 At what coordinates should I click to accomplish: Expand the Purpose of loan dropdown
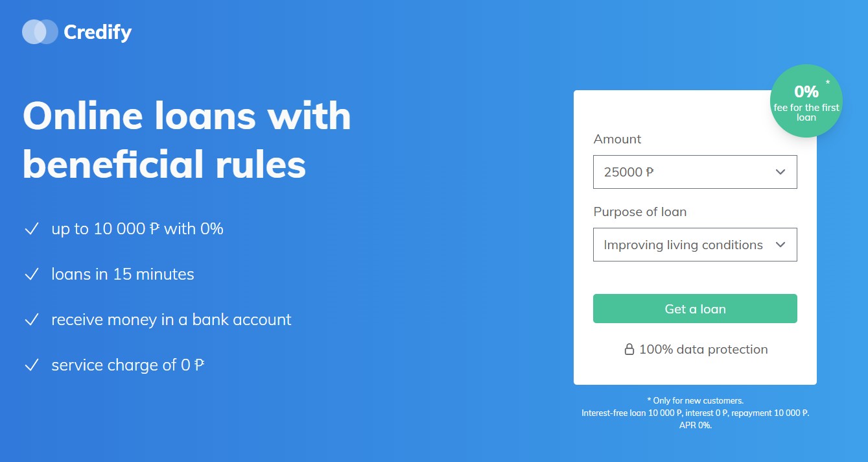click(694, 245)
